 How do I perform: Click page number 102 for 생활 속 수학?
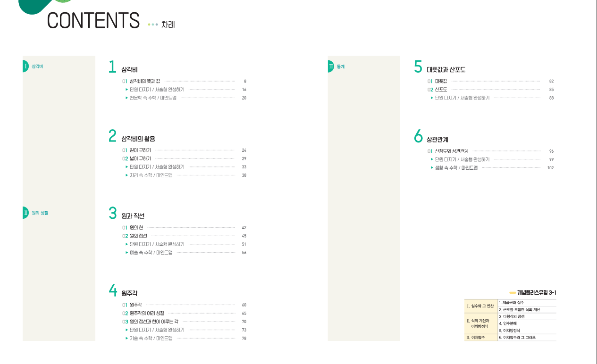[x=550, y=168]
